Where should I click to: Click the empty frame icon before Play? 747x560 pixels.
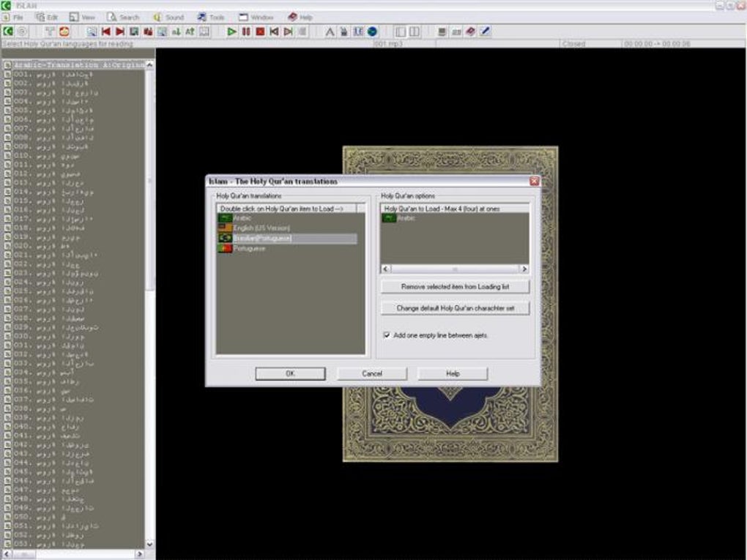tap(204, 31)
